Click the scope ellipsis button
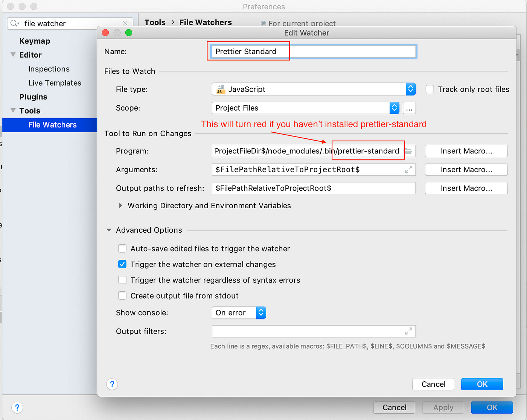The image size is (527, 420). coord(409,108)
